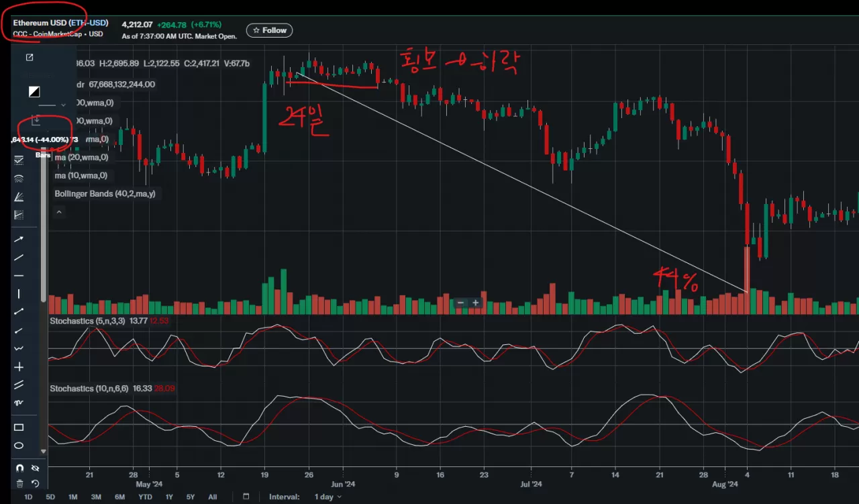
Task: Open the line style dropdown chevron
Action: point(63,105)
